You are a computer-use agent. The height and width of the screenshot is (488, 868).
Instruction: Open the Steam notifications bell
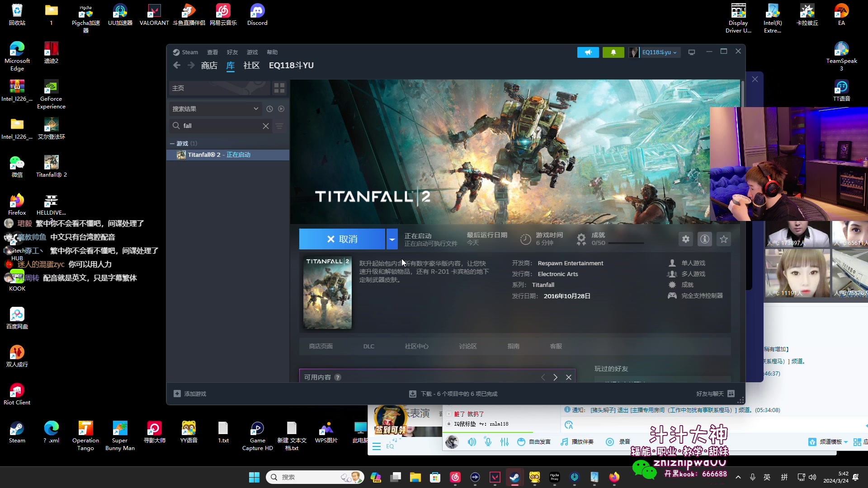(x=613, y=52)
